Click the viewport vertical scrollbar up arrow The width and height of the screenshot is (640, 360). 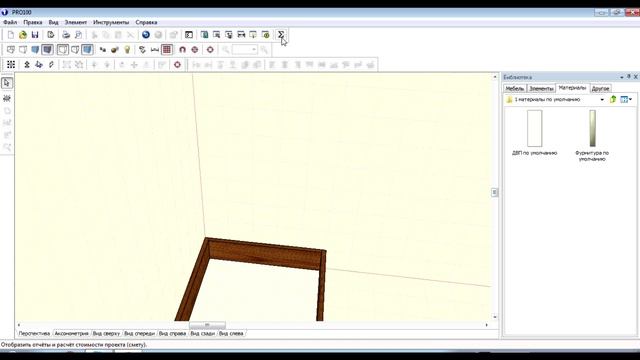click(495, 77)
